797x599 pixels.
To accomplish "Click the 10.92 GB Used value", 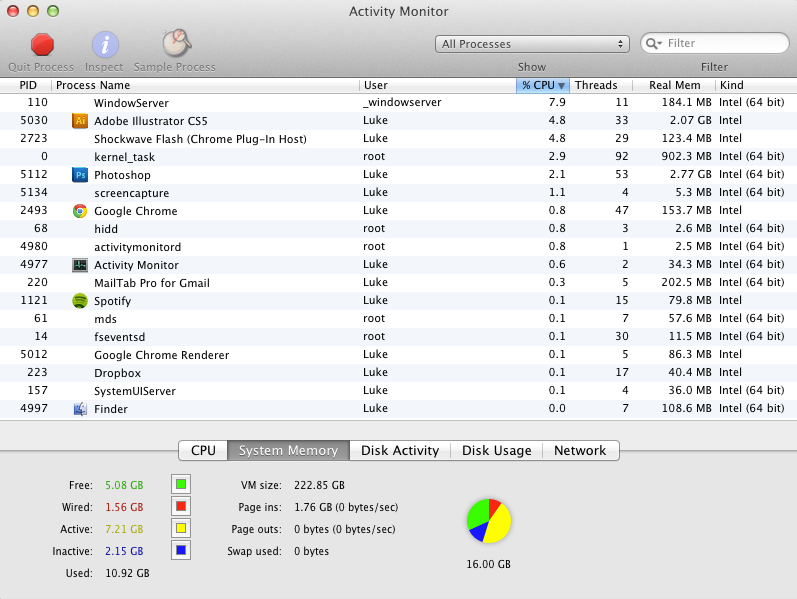I will 127,573.
